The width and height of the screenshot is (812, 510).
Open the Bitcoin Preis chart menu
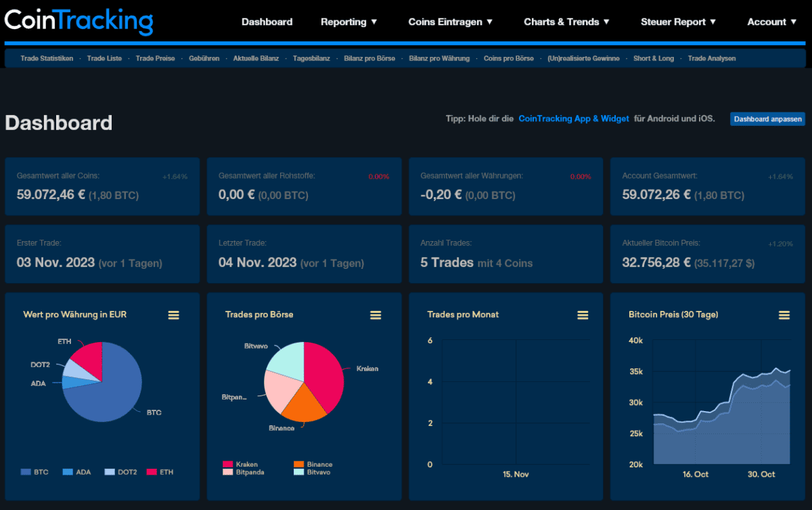point(784,314)
